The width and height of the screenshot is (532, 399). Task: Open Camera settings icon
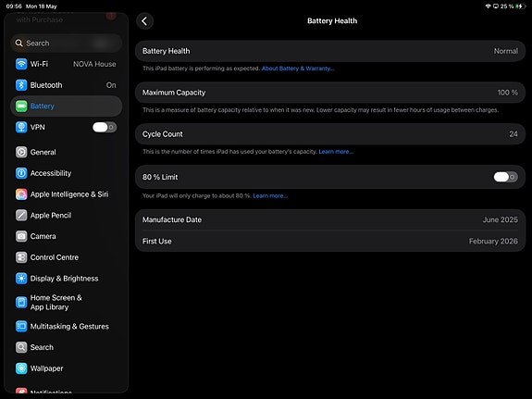pyautogui.click(x=21, y=236)
